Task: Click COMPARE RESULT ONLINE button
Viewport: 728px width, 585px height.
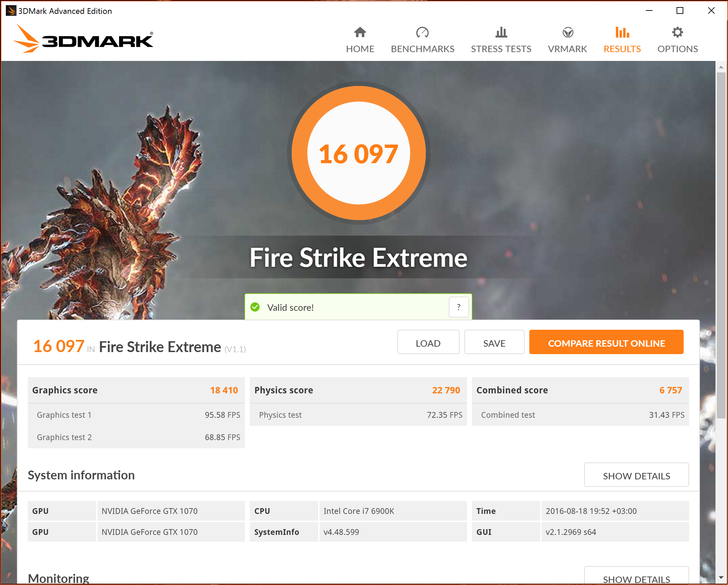Action: (606, 343)
